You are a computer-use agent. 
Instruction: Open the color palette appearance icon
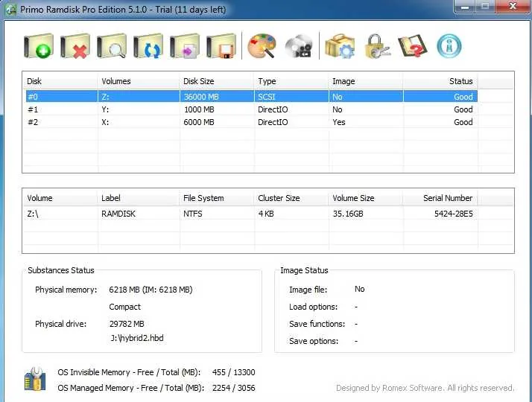click(262, 45)
